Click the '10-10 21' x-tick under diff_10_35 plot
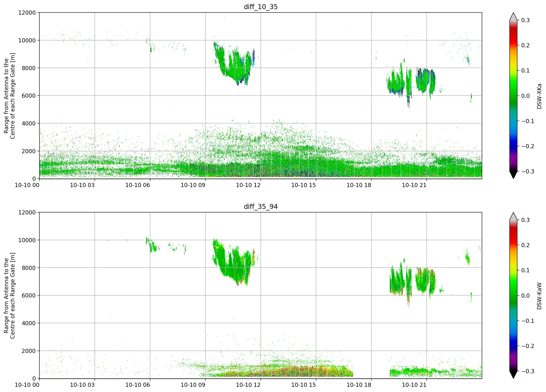Image resolution: width=546 pixels, height=392 pixels. point(414,185)
